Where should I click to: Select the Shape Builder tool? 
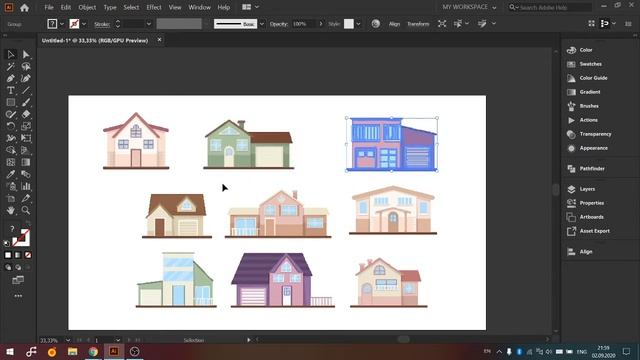click(x=11, y=150)
